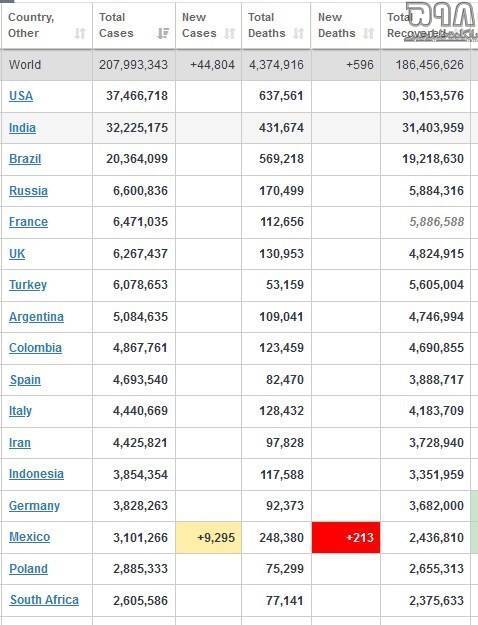Image resolution: width=478 pixels, height=625 pixels.
Task: Click the New Cases sort arrows
Action: point(230,33)
